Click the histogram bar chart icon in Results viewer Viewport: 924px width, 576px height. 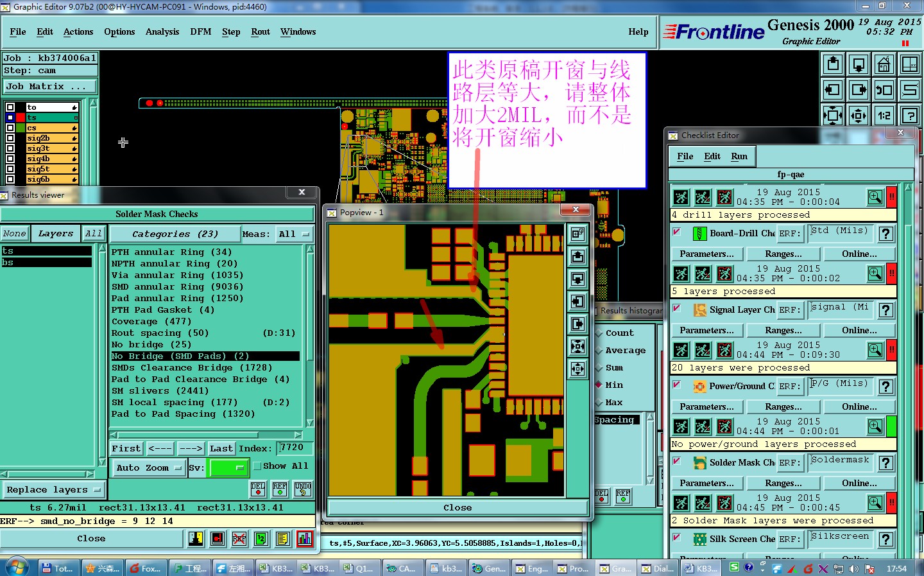coord(305,539)
